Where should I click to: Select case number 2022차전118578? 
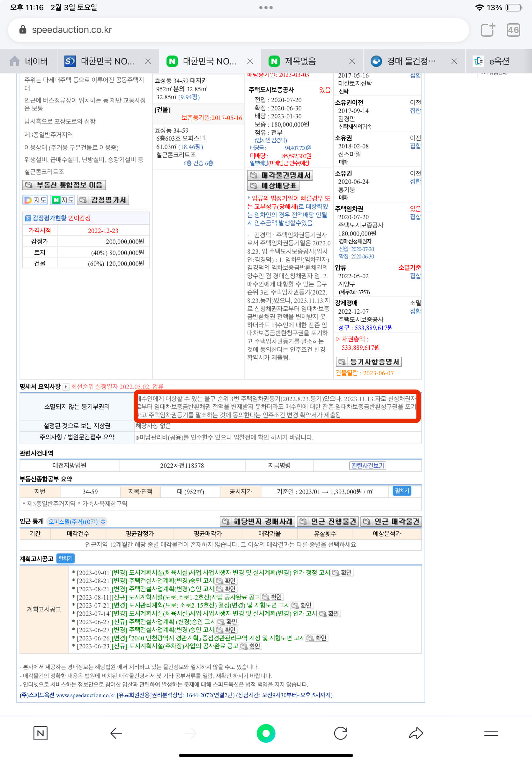(182, 466)
